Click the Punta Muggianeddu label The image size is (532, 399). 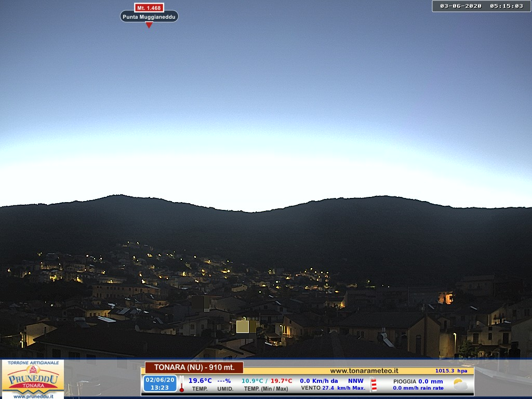(149, 17)
